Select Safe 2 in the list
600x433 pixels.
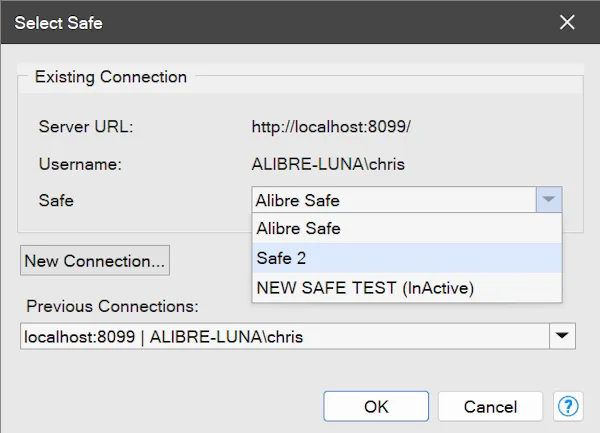click(x=407, y=258)
